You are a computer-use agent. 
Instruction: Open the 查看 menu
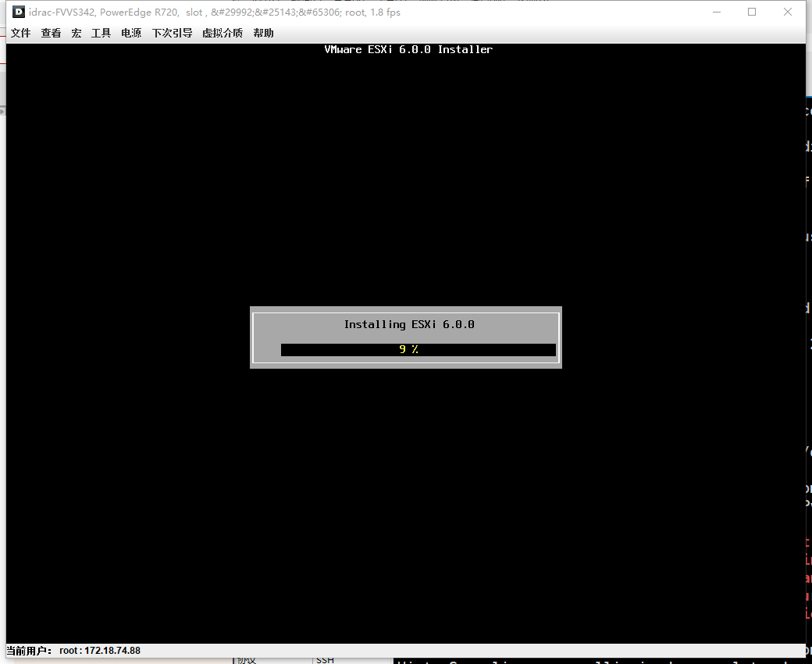pyautogui.click(x=51, y=33)
